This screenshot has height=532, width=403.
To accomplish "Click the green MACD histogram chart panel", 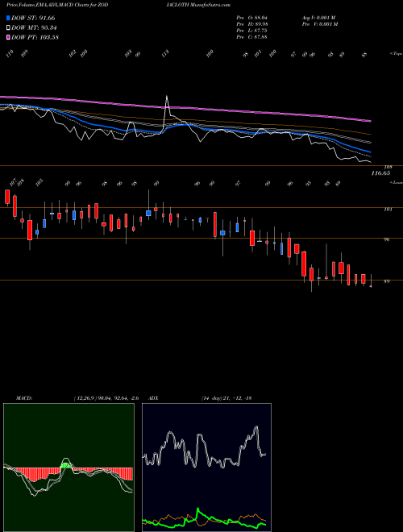I will [x=69, y=468].
